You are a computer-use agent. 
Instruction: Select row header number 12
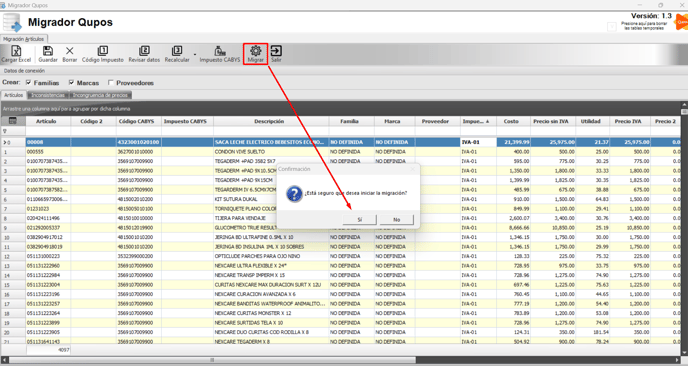[x=13, y=256]
